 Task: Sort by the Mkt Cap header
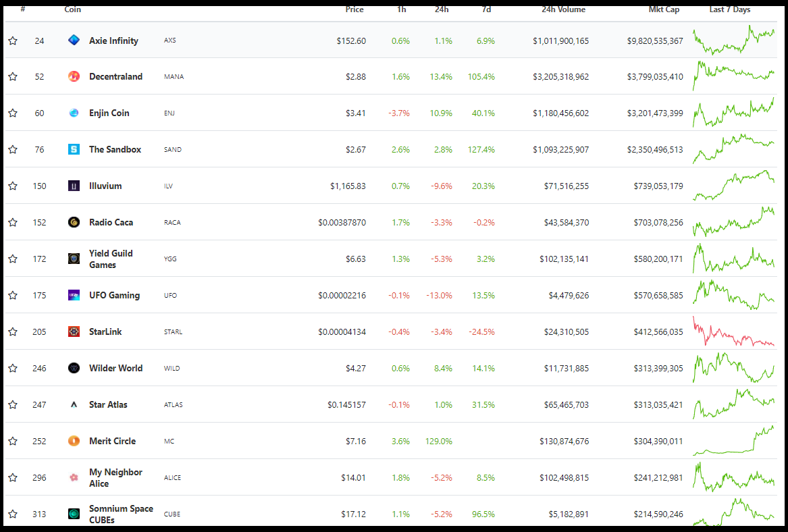664,9
